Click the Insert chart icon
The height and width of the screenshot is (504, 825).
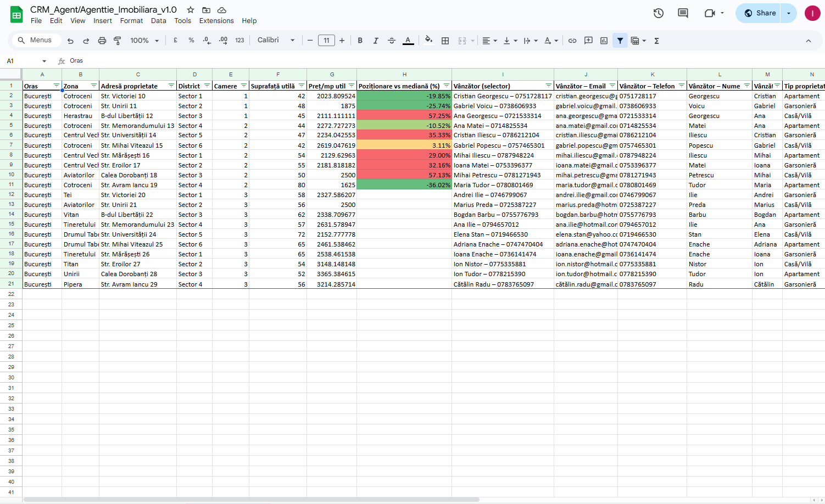(604, 41)
